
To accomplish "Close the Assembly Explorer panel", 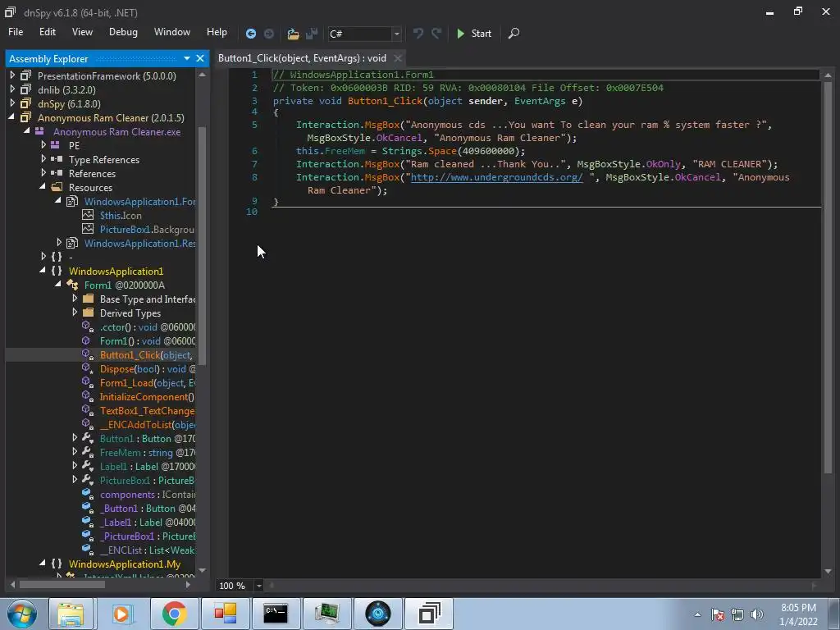I will pos(200,58).
